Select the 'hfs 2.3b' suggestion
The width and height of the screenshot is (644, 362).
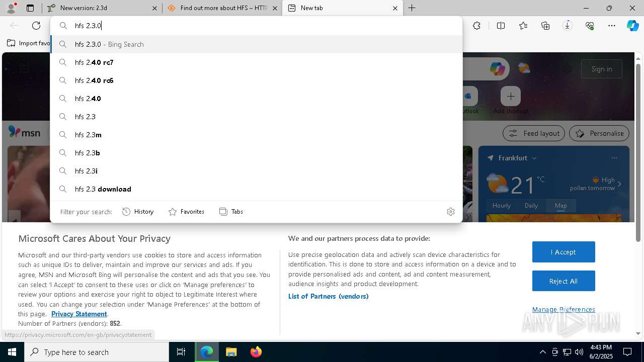click(x=256, y=153)
